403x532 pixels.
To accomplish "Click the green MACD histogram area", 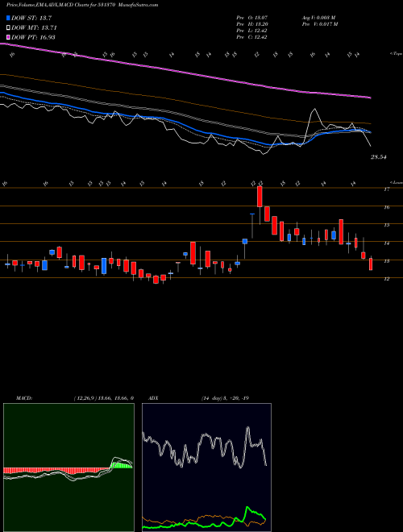I will [x=122, y=465].
